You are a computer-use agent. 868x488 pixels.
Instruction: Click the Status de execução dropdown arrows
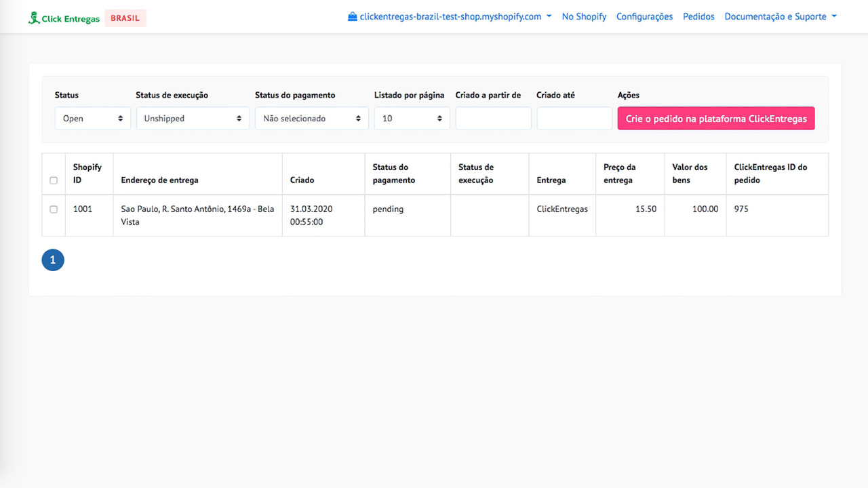[x=241, y=118]
